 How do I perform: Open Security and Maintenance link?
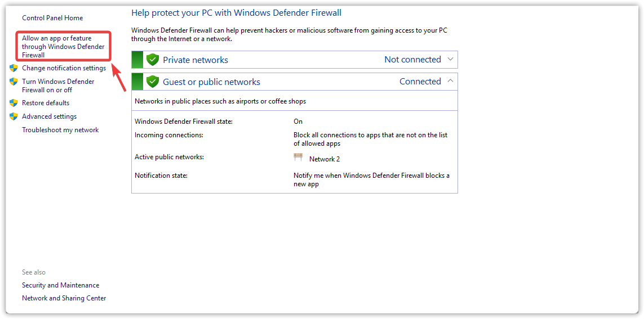[x=60, y=285]
